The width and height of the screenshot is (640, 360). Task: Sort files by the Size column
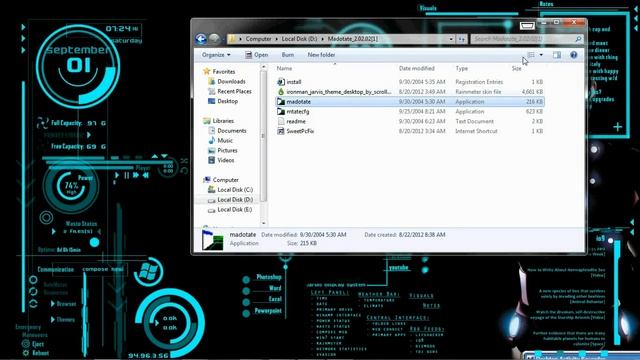(x=516, y=69)
